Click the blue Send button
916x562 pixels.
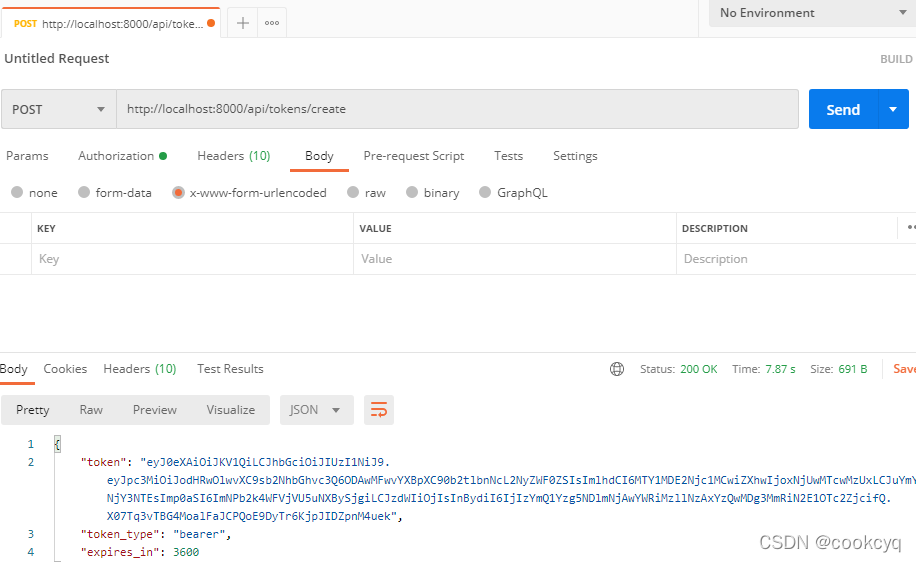(x=843, y=109)
